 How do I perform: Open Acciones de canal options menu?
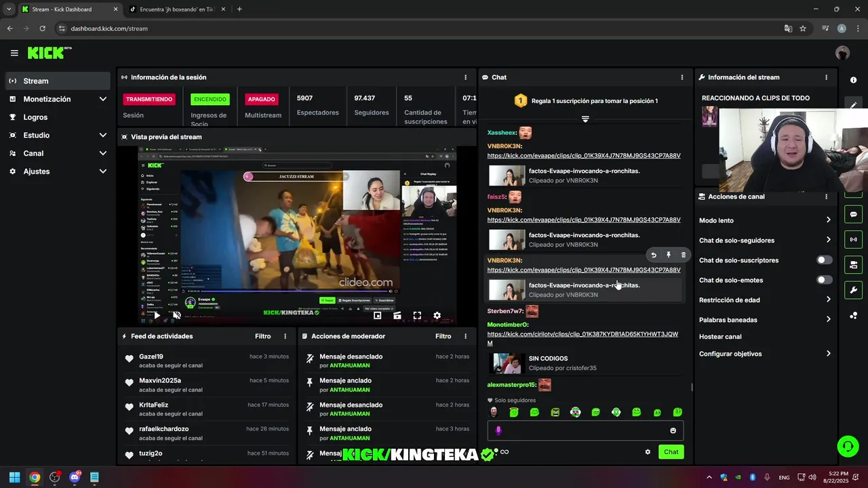pos(826,197)
